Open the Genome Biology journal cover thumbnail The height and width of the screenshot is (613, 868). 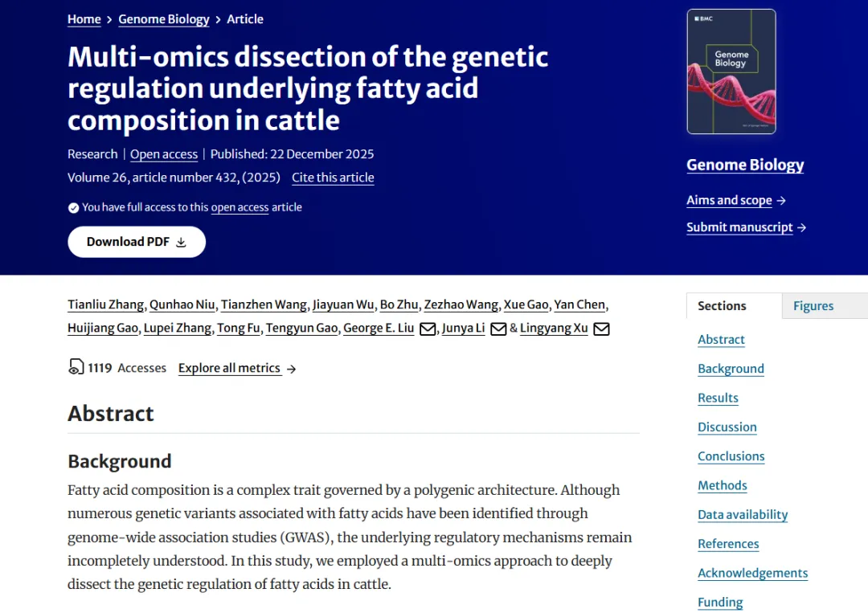(731, 72)
